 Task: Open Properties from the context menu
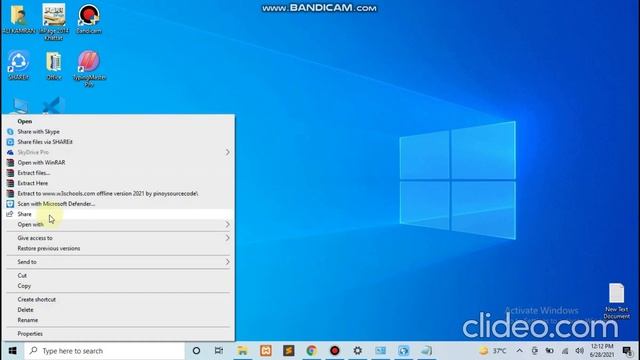118,333
